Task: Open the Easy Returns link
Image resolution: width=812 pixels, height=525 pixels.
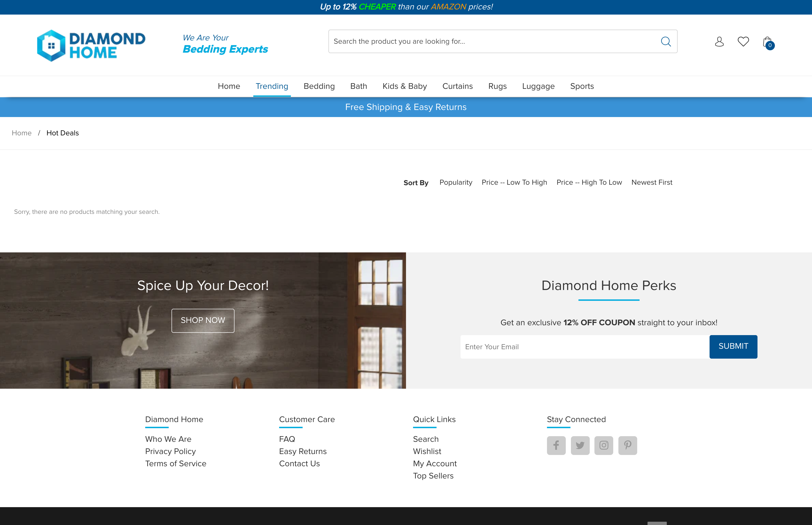Action: tap(303, 451)
